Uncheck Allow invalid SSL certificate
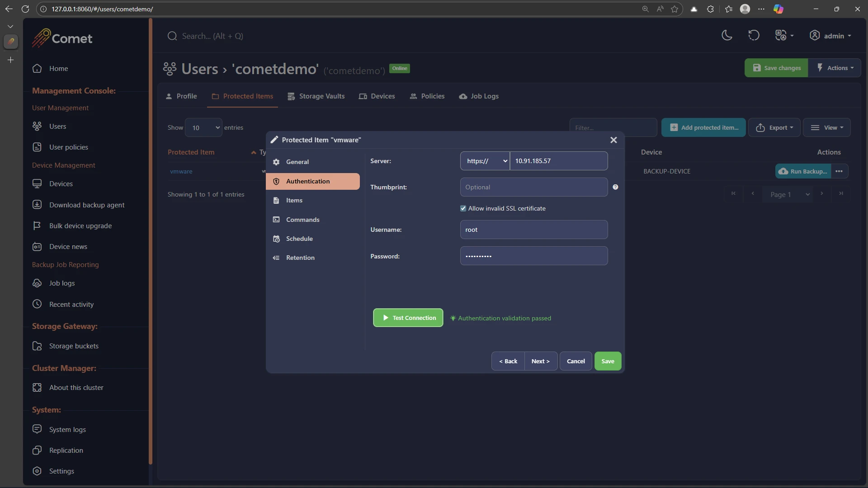868x488 pixels. click(463, 208)
